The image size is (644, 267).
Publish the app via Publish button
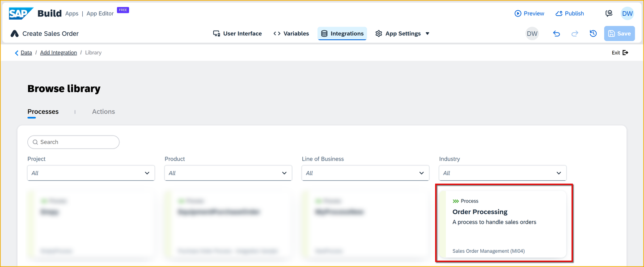tap(570, 13)
